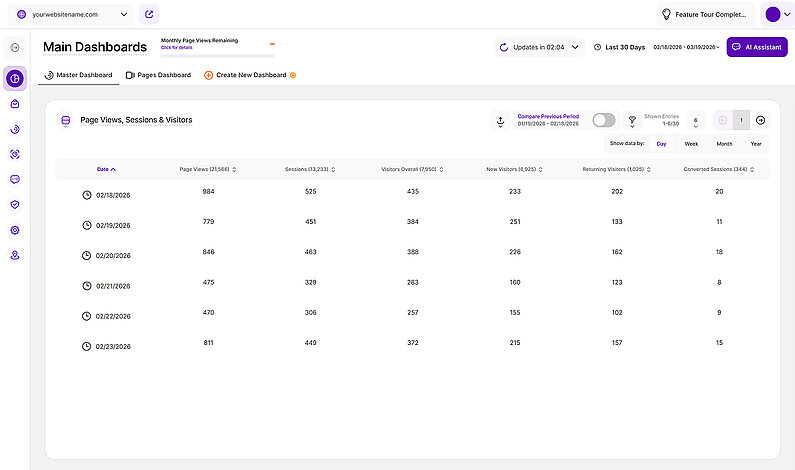
Task: Click the shield icon in the sidebar
Action: tap(15, 204)
